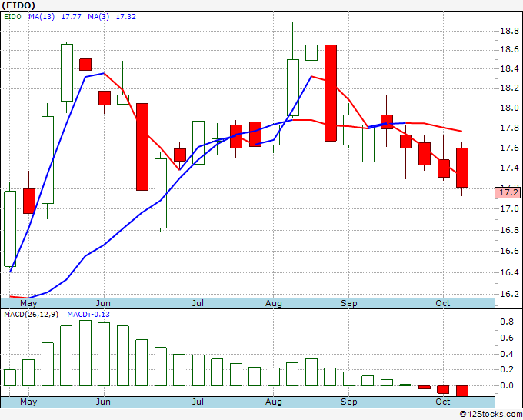Click the final red MACD histogram bar
Viewport: 523px width, 420px height.
click(x=462, y=391)
